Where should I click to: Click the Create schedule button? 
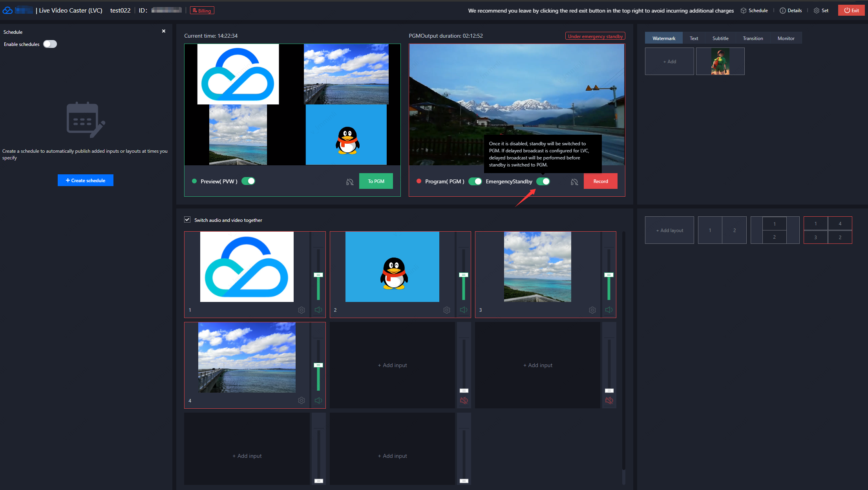pos(86,180)
